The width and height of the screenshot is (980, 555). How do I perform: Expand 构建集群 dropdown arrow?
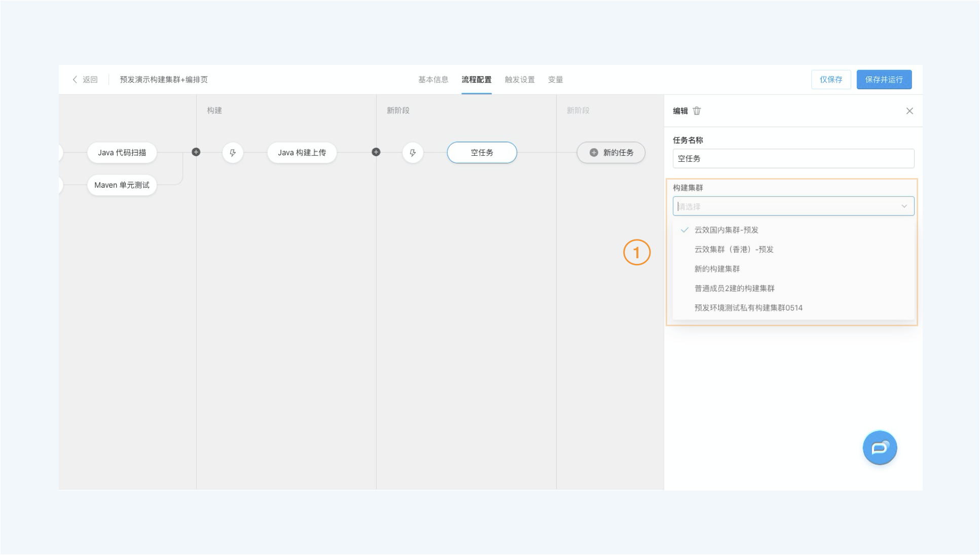904,206
